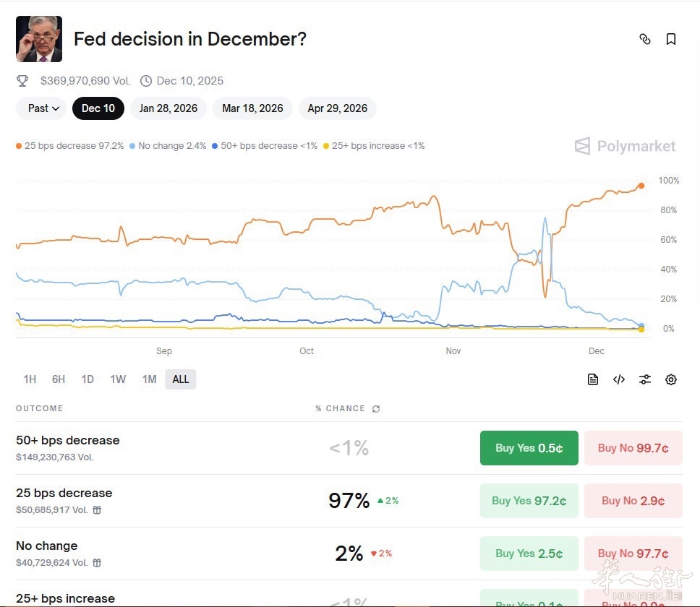Refresh the % chance column
The height and width of the screenshot is (607, 700).
tap(376, 409)
